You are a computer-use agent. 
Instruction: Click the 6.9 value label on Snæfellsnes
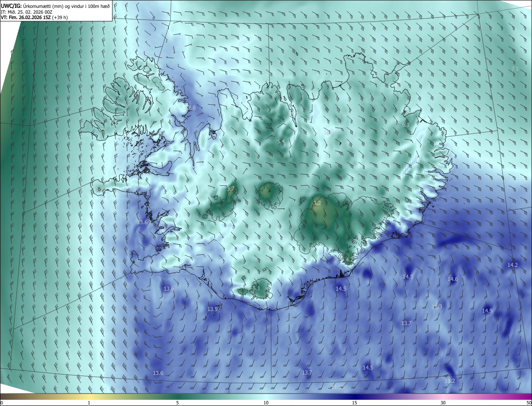point(99,189)
